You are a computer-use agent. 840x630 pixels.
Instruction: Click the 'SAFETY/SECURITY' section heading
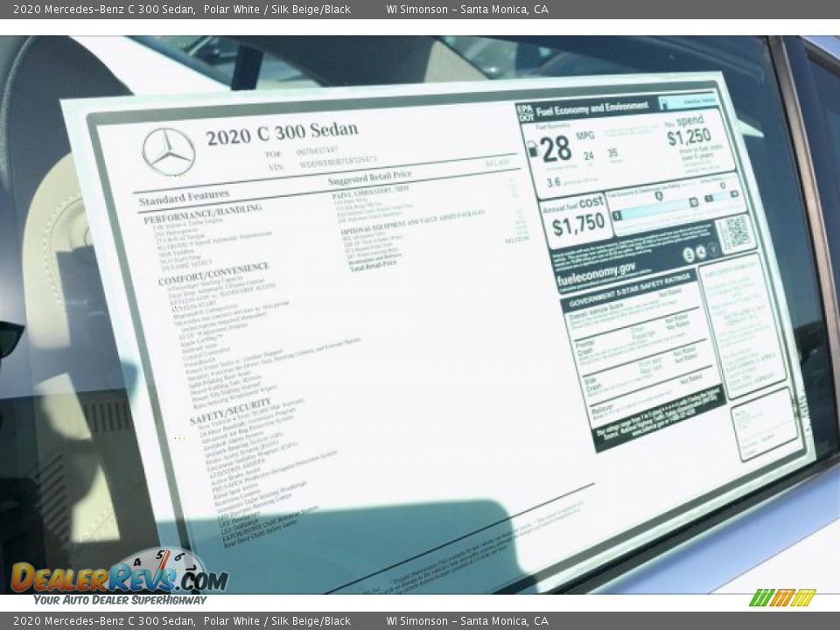point(231,411)
